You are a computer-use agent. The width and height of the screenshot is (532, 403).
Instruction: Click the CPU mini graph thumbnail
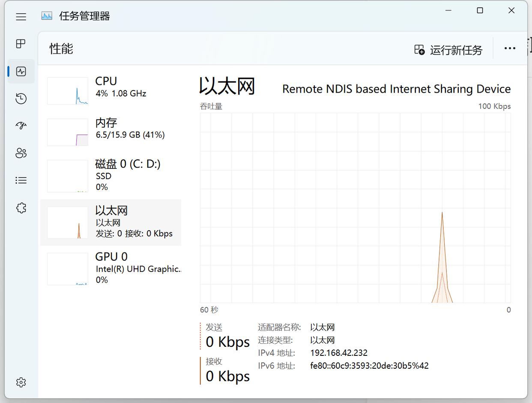coord(67,91)
